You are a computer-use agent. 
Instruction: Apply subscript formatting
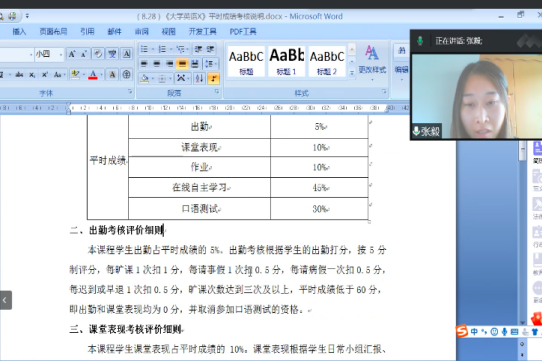32,75
